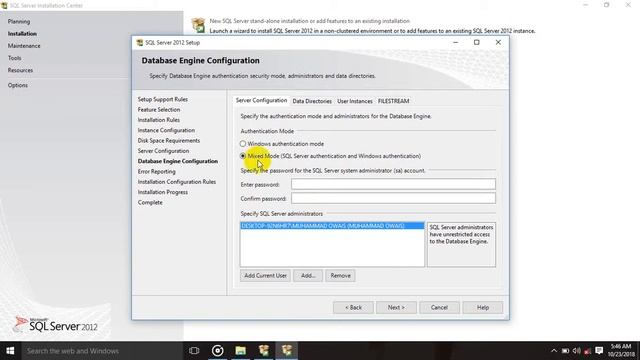Screen dimensions: 640x360
Task: Click Complete step in sidebar
Action: 150,202
